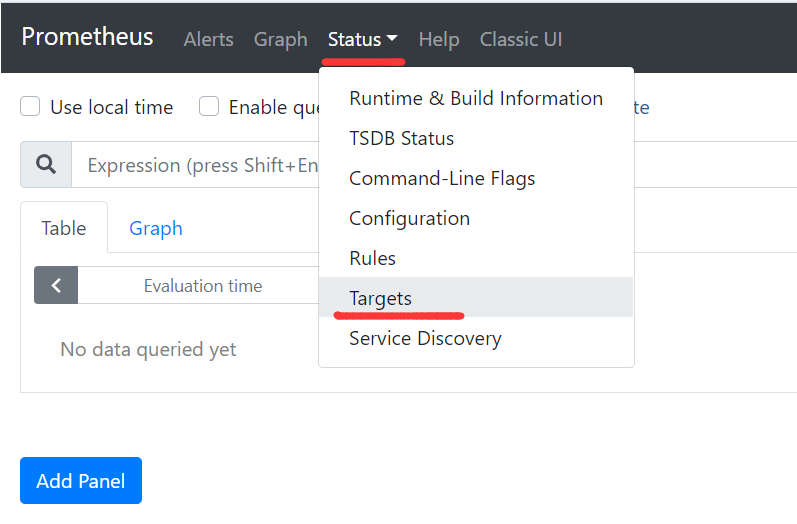Screen dimensions: 797x524
Task: Click the Evaluation time field
Action: tap(198, 286)
